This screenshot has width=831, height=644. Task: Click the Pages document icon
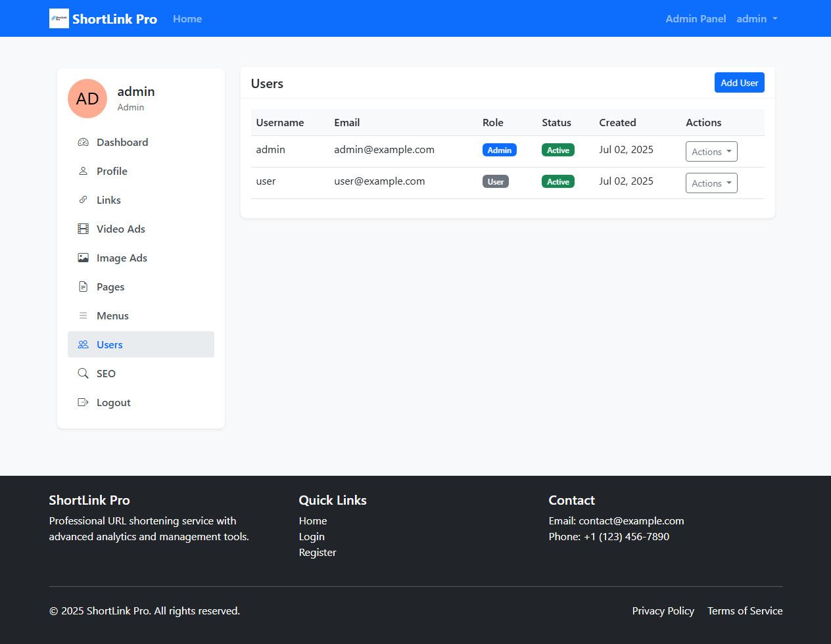coord(83,287)
